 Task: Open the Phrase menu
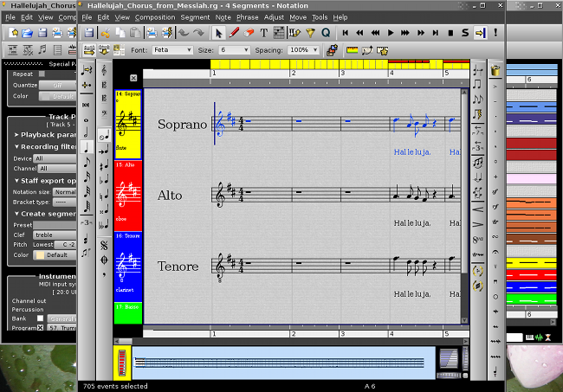coord(248,17)
